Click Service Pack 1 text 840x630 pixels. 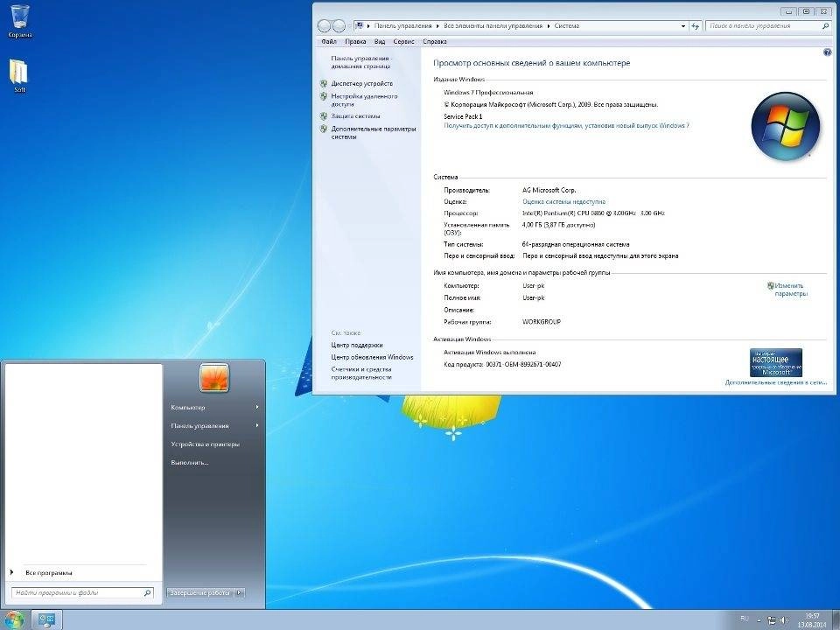(463, 116)
